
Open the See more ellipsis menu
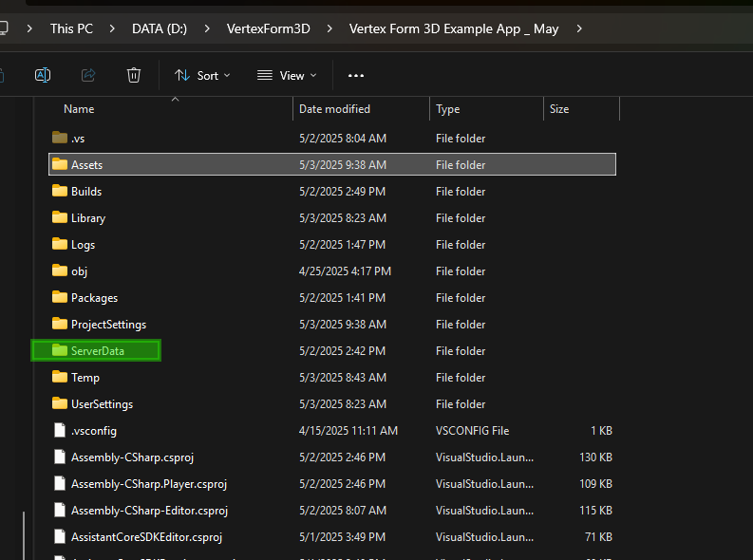(x=356, y=75)
